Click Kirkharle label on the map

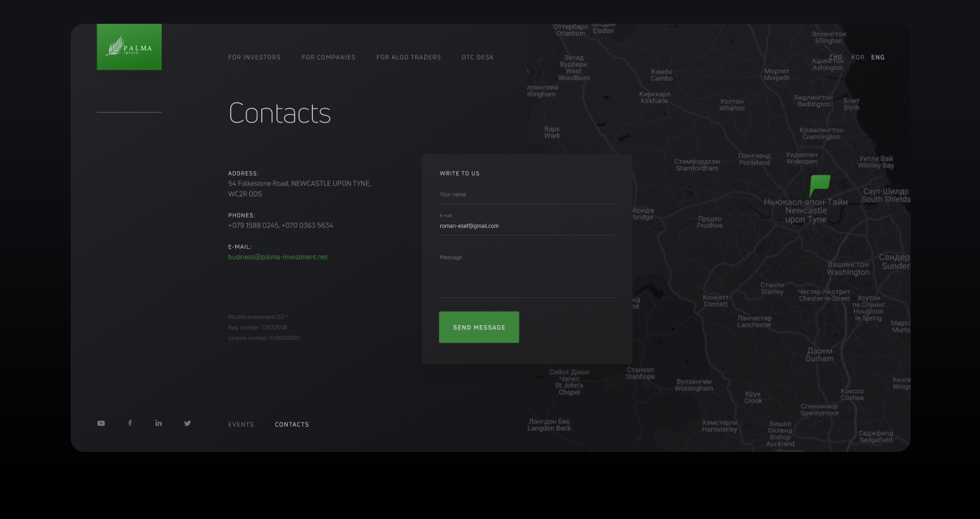654,97
